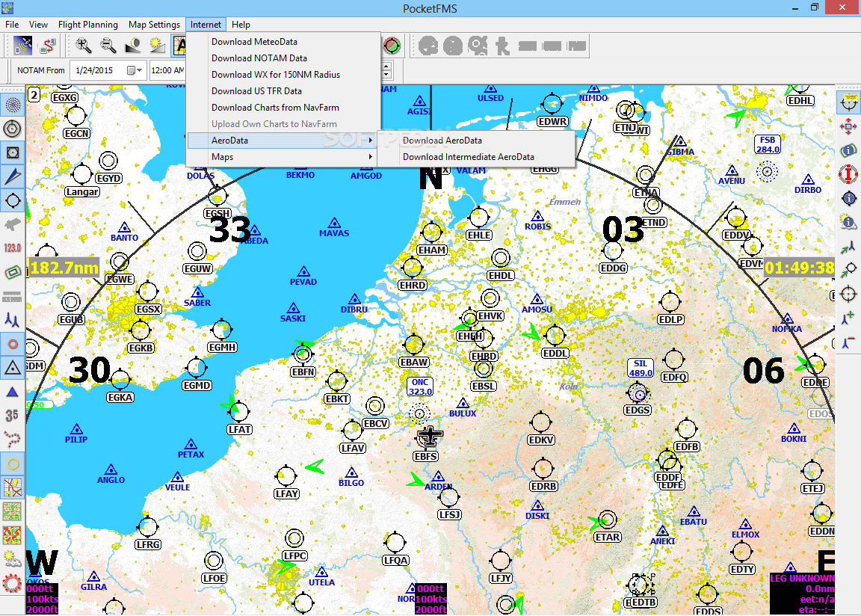Viewport: 861px width, 616px height.
Task: Select the red four-arrow pan tool
Action: coord(848,127)
